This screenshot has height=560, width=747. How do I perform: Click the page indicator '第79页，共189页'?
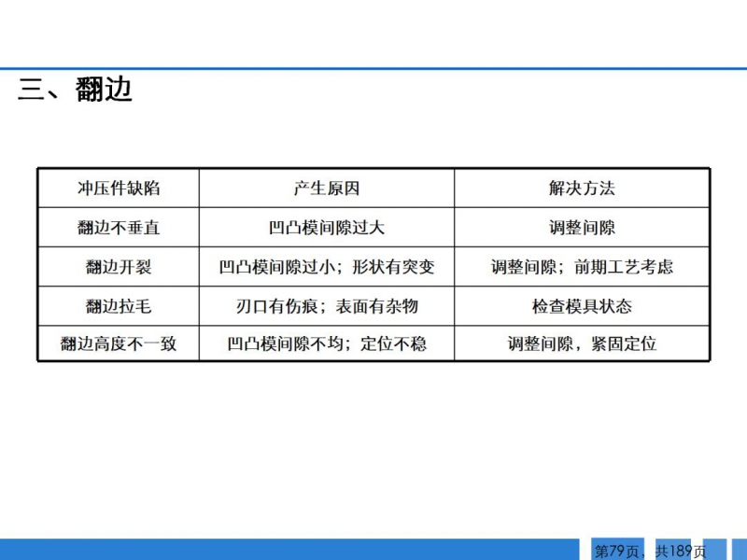[x=650, y=552]
